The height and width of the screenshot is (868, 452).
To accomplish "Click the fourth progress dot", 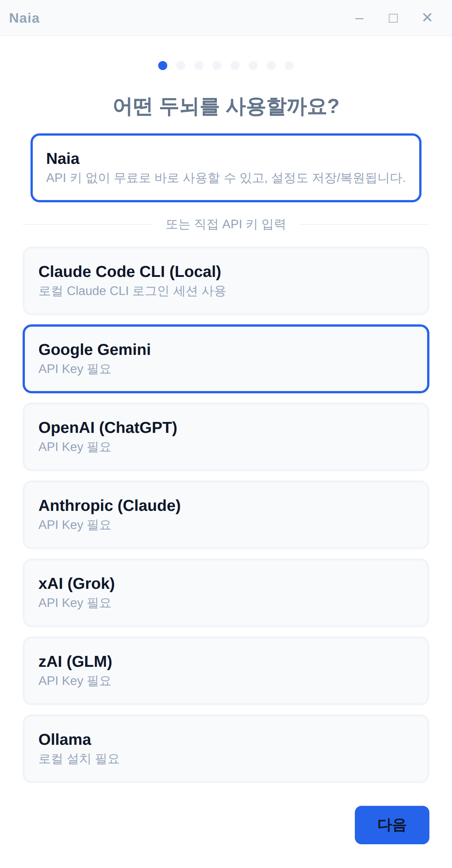I will click(x=217, y=65).
